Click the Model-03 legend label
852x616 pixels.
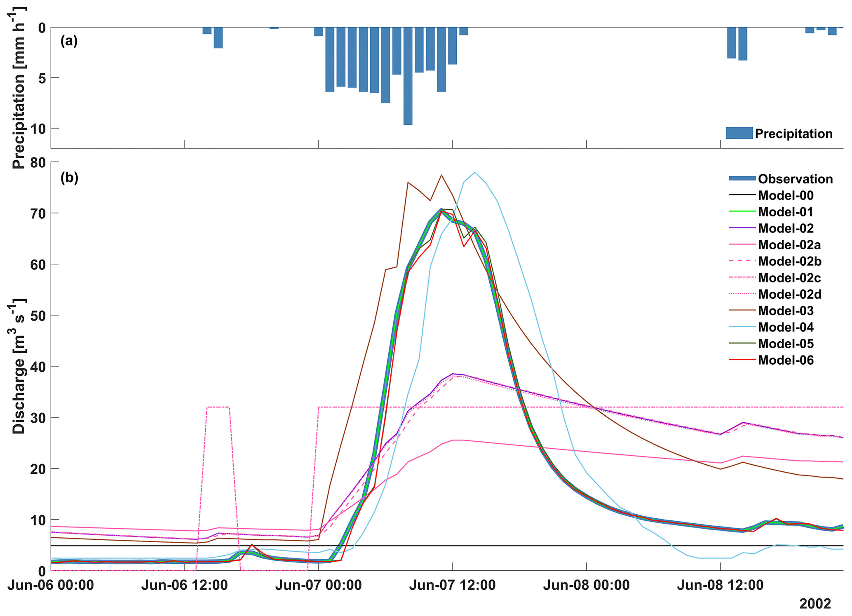786,311
